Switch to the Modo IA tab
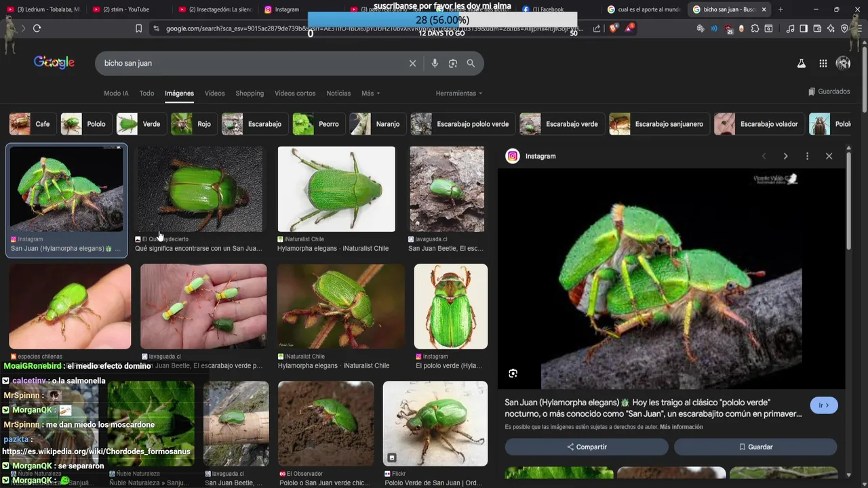 116,94
